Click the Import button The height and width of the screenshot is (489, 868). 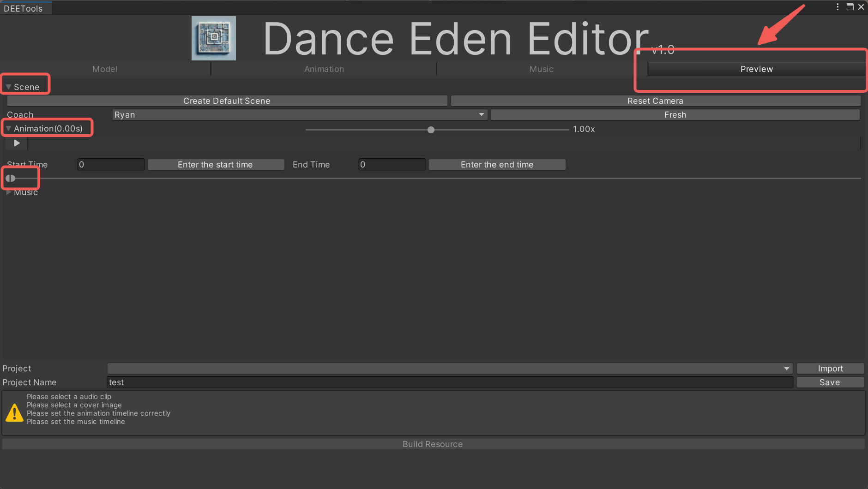[830, 368]
